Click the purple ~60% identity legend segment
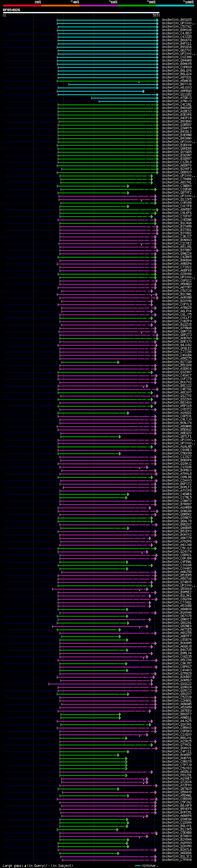This screenshot has width=197, height=868. coord(99,6)
